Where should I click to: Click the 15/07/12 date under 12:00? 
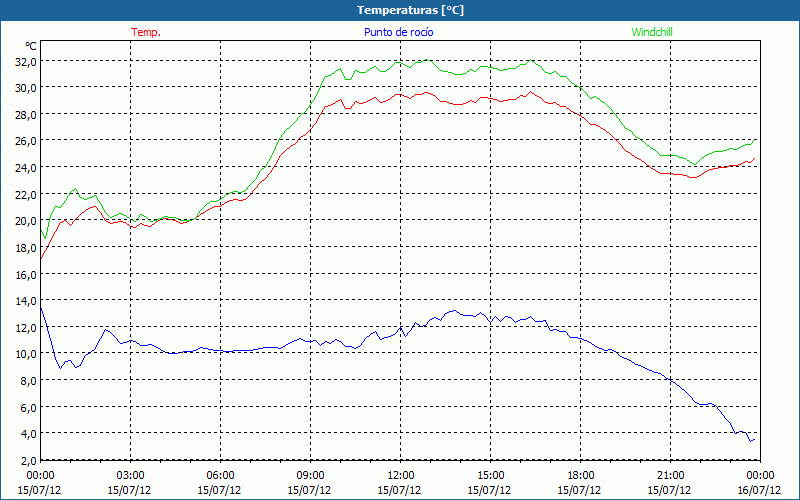400,490
